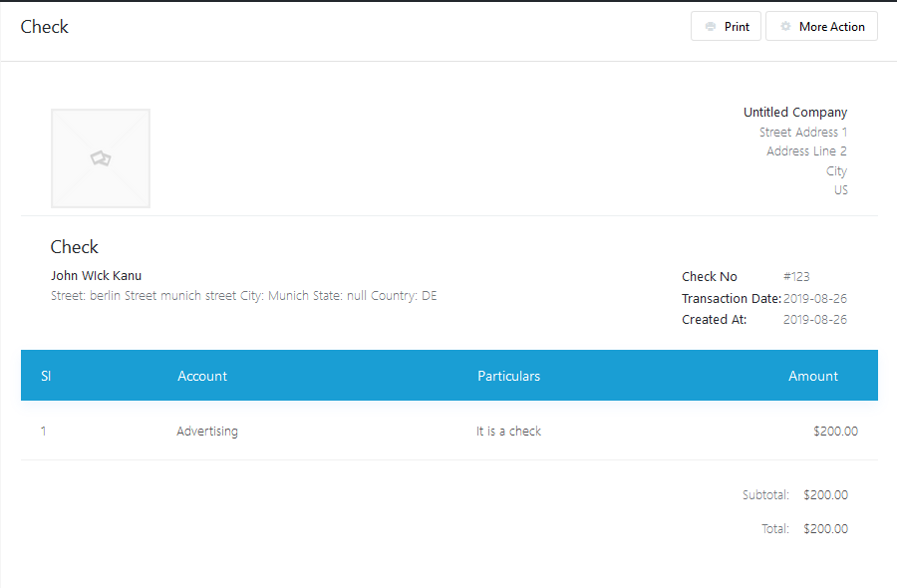Click the Total amount value
The image size is (897, 588).
[x=825, y=529]
